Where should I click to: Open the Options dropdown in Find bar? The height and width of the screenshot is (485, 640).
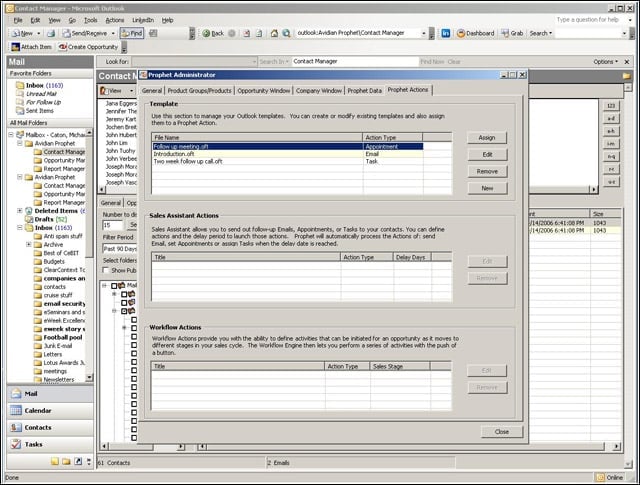605,62
